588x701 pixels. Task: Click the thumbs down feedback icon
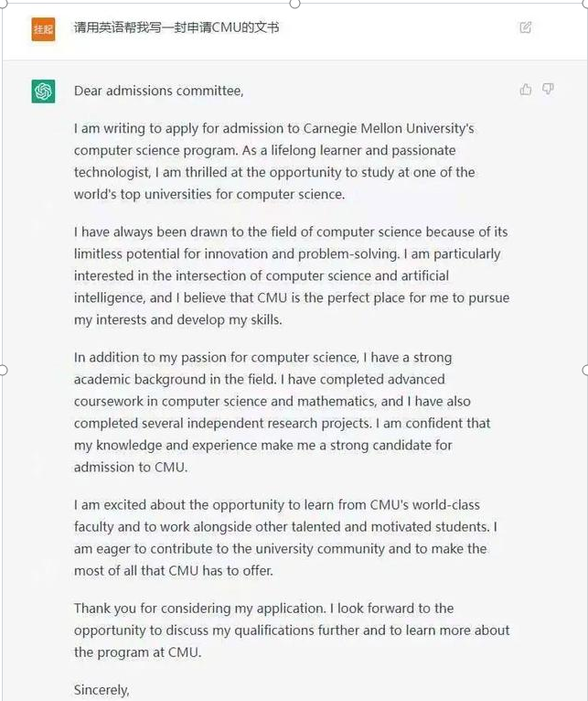[548, 89]
